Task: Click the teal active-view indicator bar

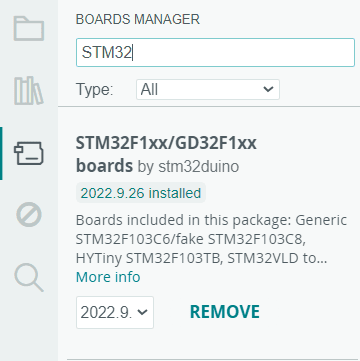Action: (1, 153)
